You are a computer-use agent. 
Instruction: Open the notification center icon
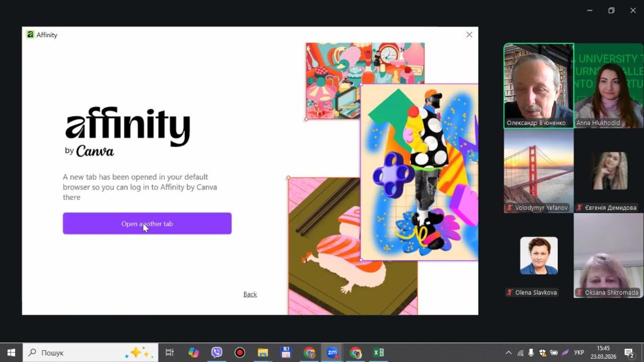coord(629,353)
